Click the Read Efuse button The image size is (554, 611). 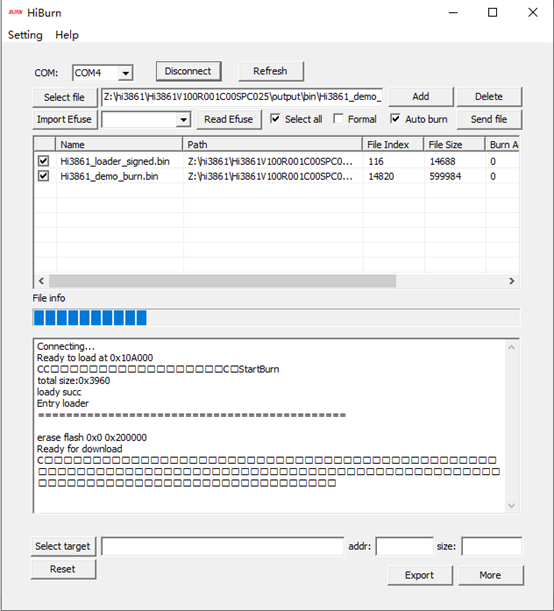point(229,119)
